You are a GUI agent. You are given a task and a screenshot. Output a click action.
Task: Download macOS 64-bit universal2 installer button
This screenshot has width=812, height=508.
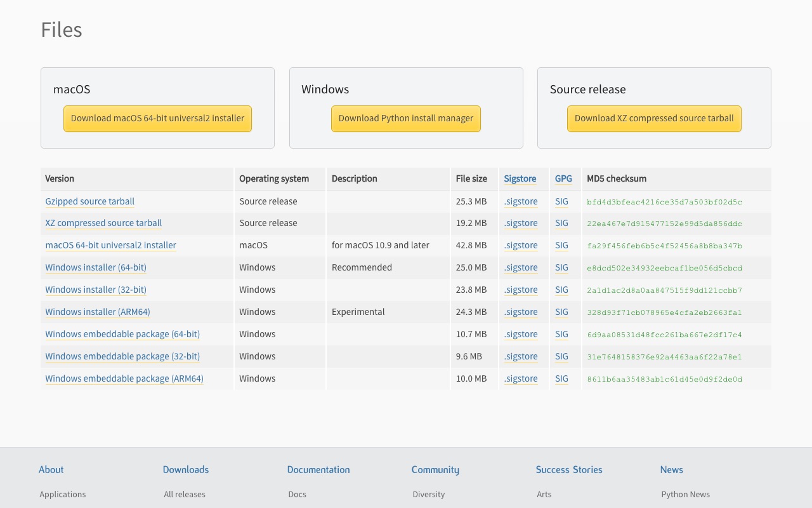(x=157, y=119)
